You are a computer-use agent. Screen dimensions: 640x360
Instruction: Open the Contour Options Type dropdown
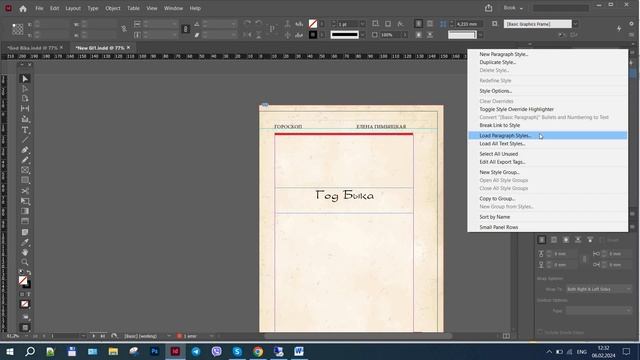598,311
